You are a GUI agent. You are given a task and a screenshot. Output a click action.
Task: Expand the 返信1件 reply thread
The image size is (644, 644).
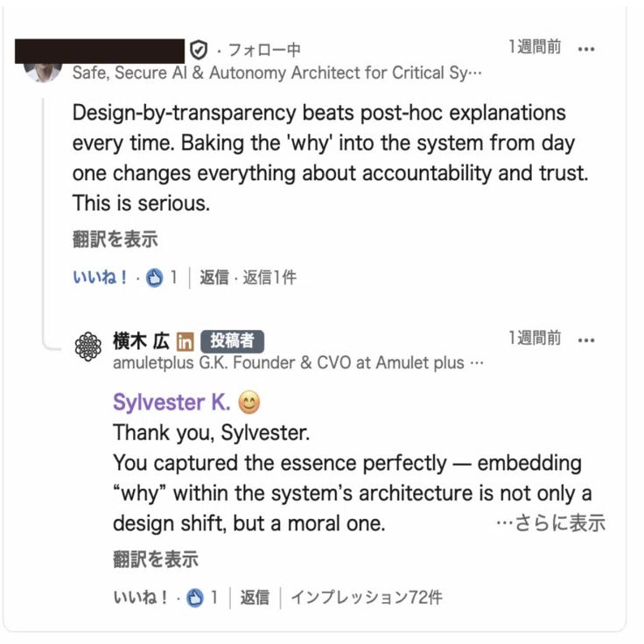click(x=269, y=277)
